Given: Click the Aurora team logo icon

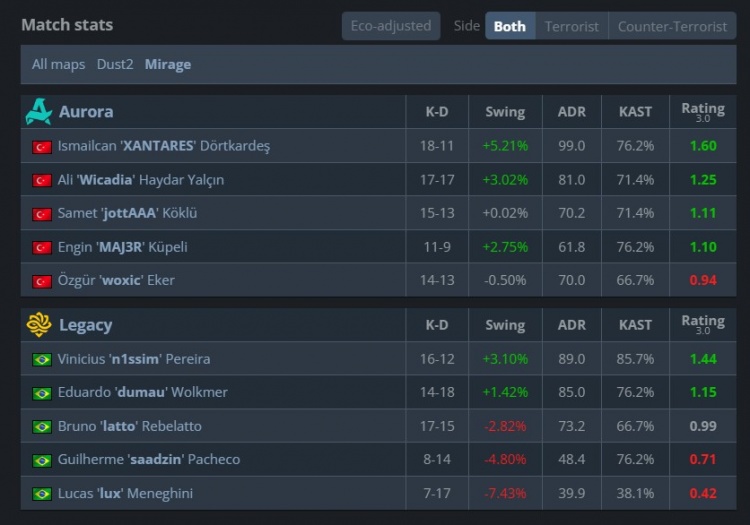Looking at the screenshot, I should click(38, 112).
